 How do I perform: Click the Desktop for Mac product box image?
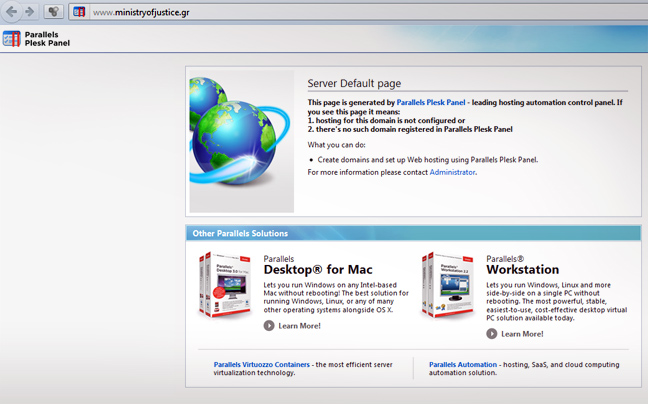click(225, 285)
